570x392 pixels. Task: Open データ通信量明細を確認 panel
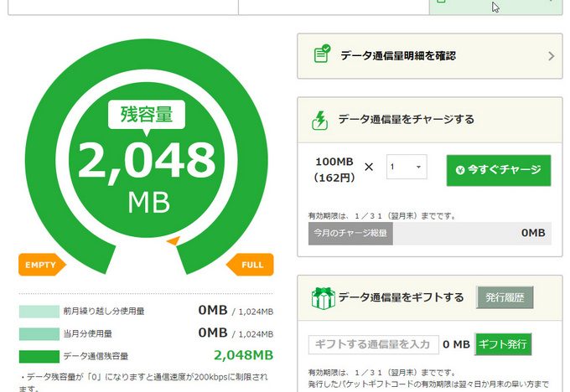coord(430,56)
